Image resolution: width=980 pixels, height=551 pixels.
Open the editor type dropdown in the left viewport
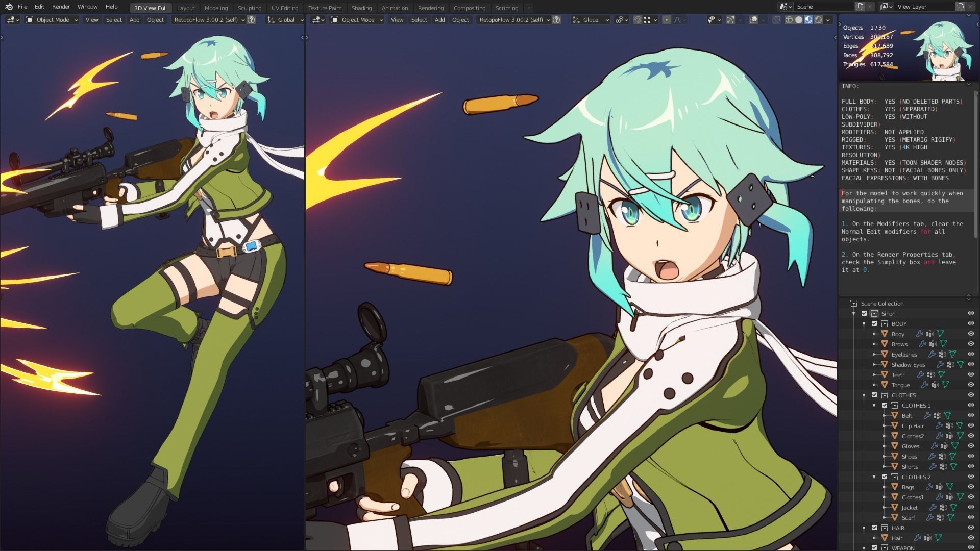[x=13, y=20]
